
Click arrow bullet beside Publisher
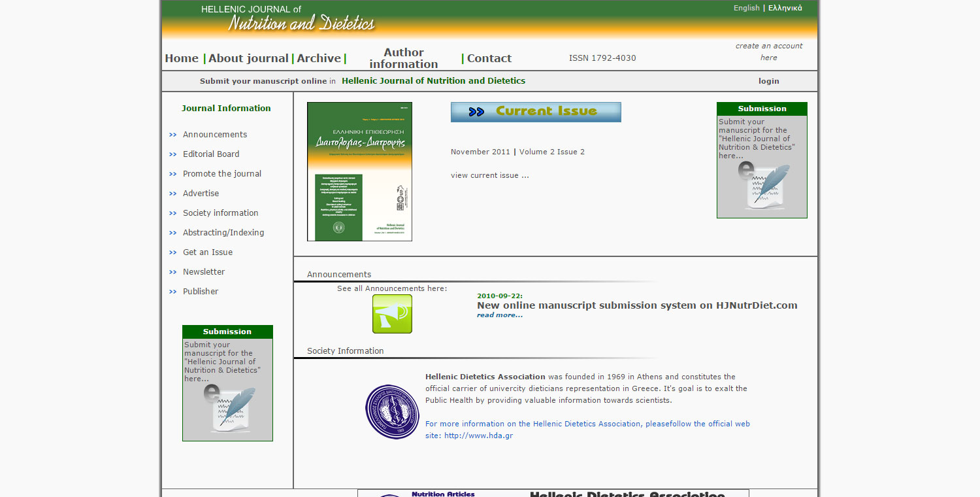173,292
